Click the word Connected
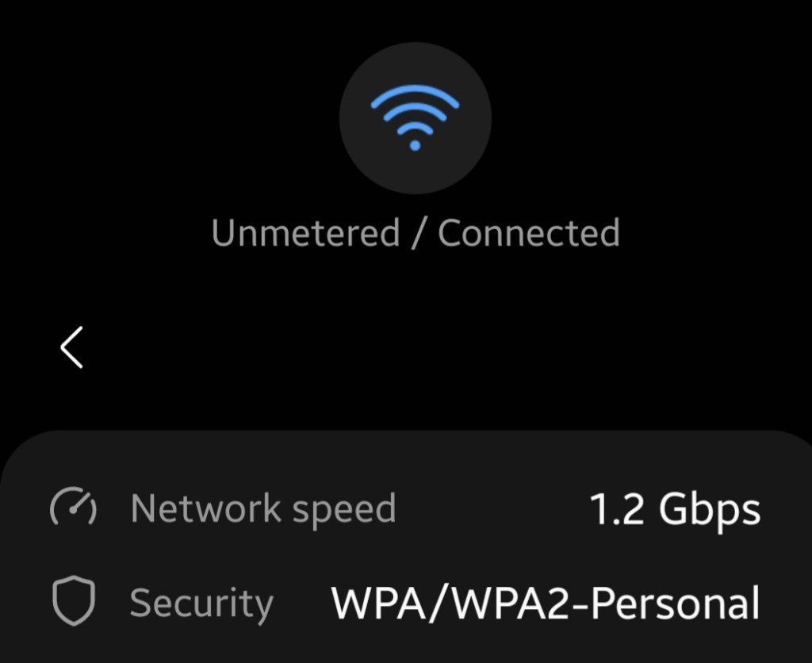Viewport: 812px width, 663px height. click(528, 233)
